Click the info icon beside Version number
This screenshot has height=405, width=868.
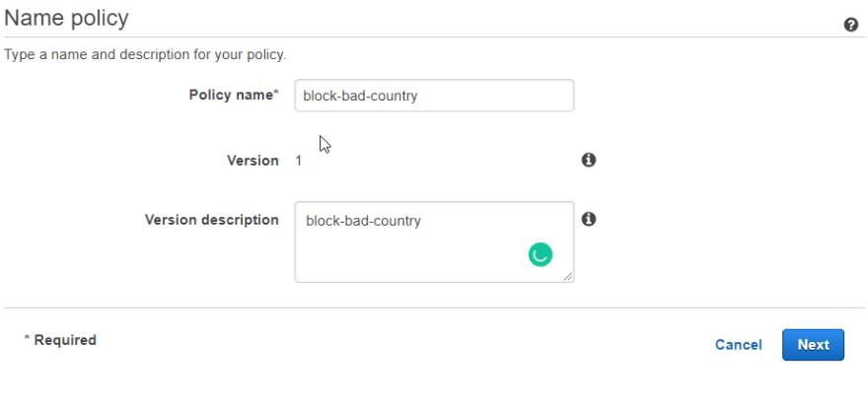tap(589, 160)
